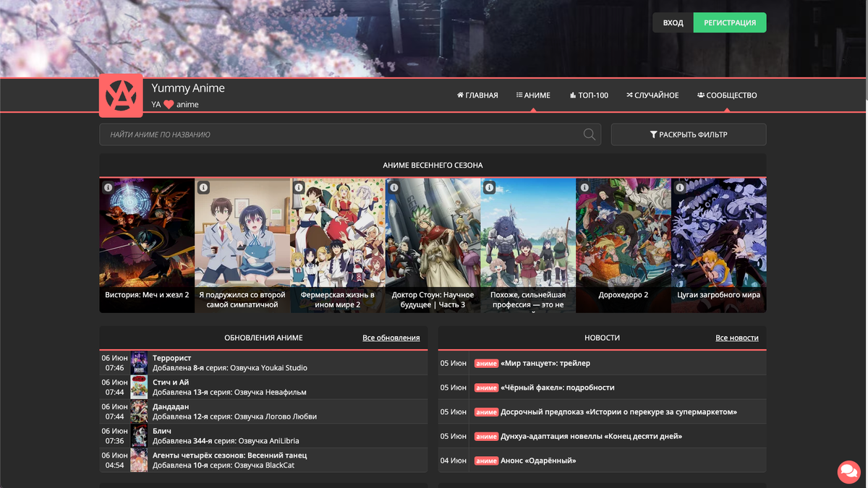
Task: Click the аниме tag on Досрочный предпоказ
Action: tap(486, 412)
